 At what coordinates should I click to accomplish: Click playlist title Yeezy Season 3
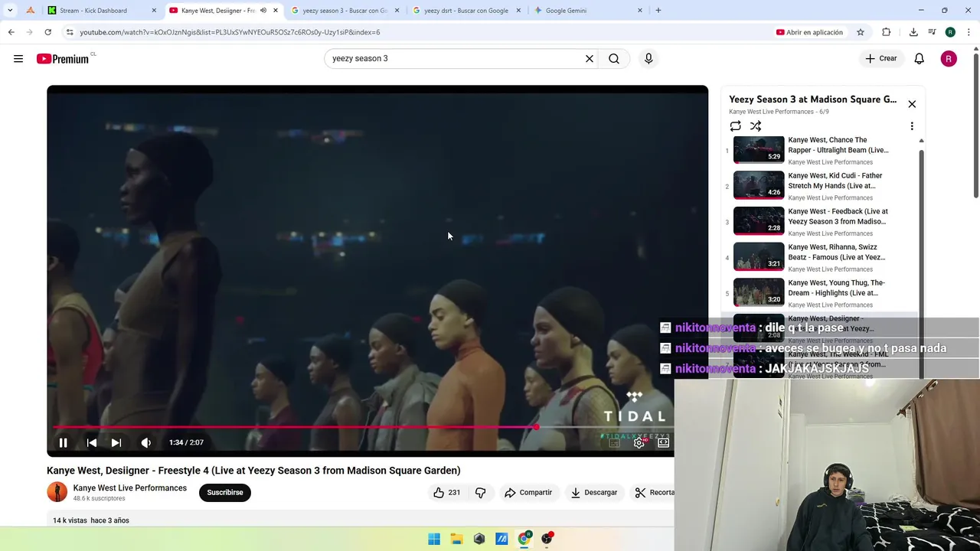click(812, 99)
